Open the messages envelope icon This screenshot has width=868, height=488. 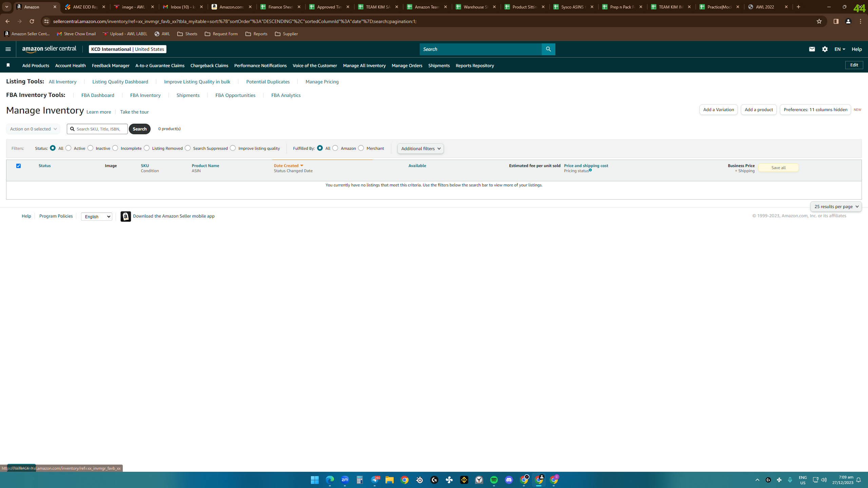click(812, 49)
